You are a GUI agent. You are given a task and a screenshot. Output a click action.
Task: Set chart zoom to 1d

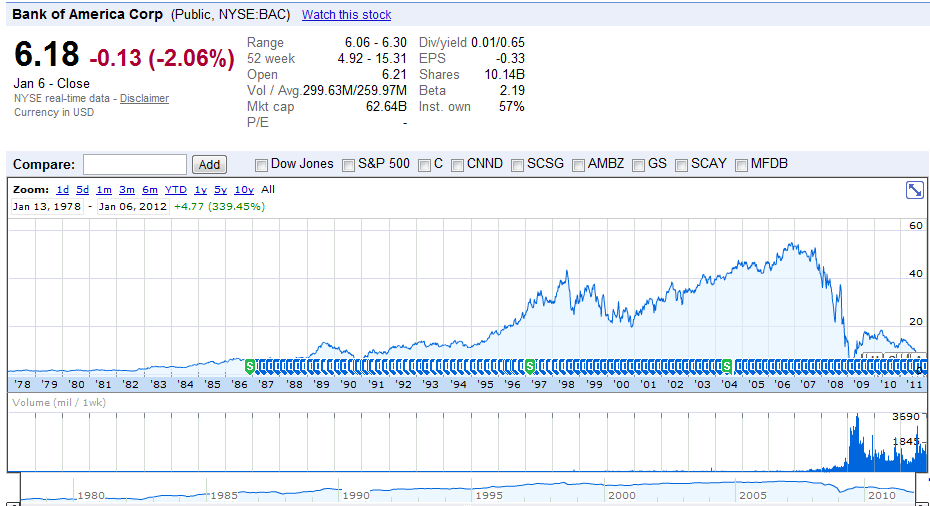pyautogui.click(x=62, y=190)
